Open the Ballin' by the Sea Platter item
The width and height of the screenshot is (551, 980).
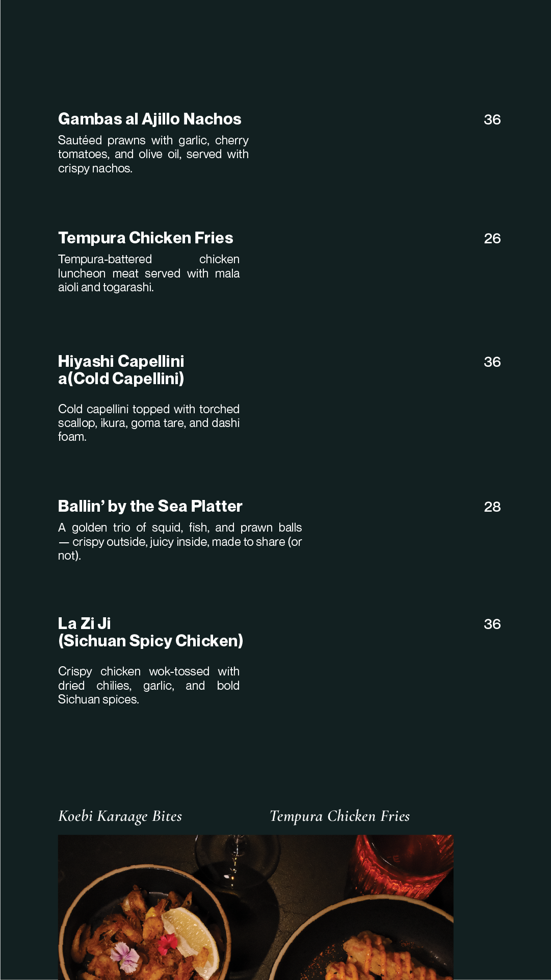pos(150,506)
